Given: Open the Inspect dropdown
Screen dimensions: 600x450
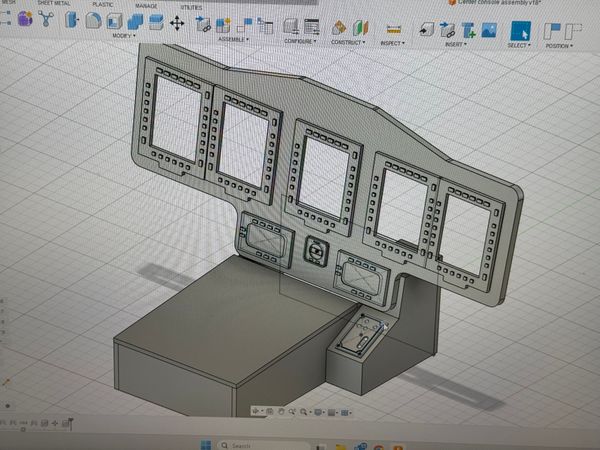Looking at the screenshot, I should click(x=393, y=43).
